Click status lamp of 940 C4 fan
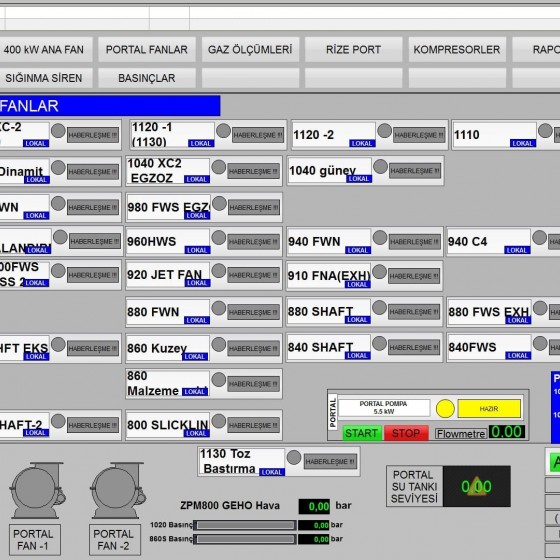 [x=539, y=238]
